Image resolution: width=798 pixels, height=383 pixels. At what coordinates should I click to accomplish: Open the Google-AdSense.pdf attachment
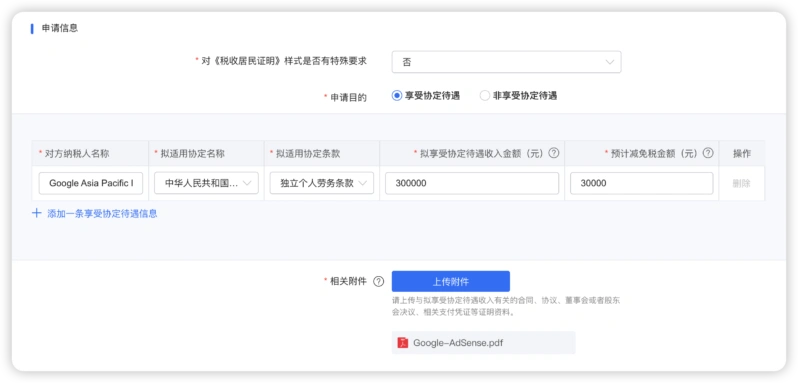pyautogui.click(x=483, y=343)
